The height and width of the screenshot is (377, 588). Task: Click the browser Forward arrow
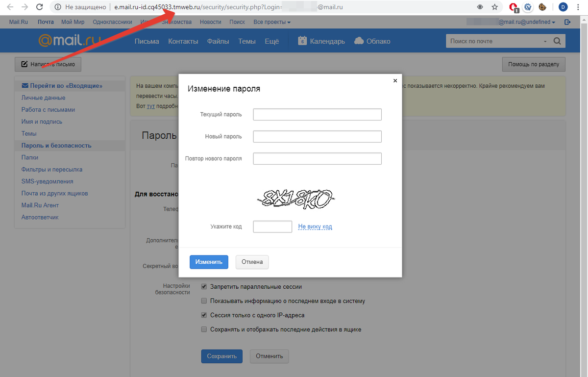(x=24, y=7)
